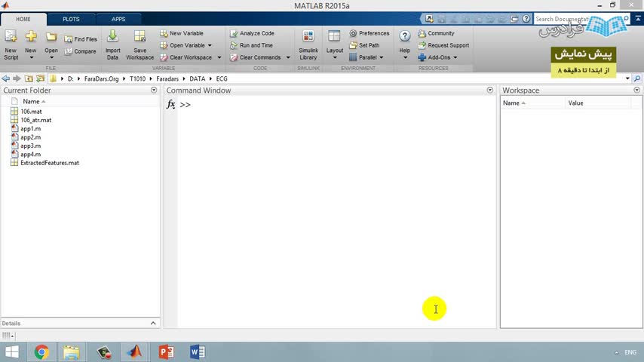Open PowerPoint from the taskbar
This screenshot has width=644, height=362.
(x=167, y=352)
